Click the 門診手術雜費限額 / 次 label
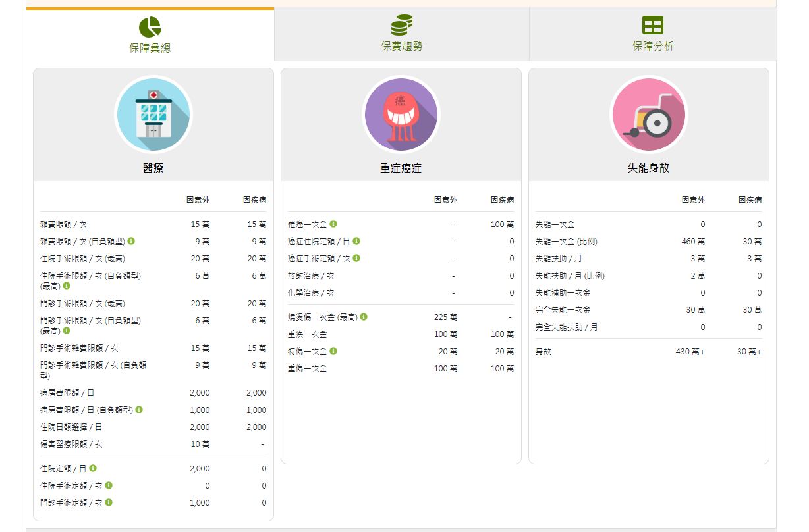The image size is (809, 532). 79,348
